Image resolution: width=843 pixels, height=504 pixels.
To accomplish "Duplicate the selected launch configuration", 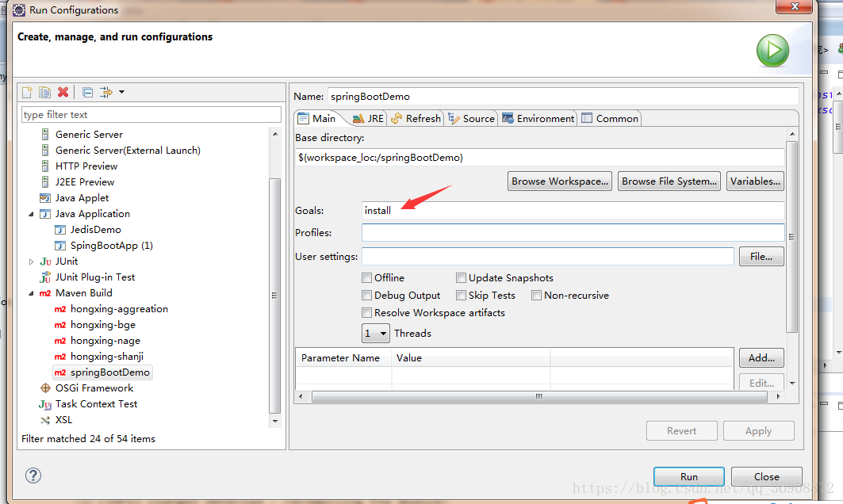I will pos(44,93).
